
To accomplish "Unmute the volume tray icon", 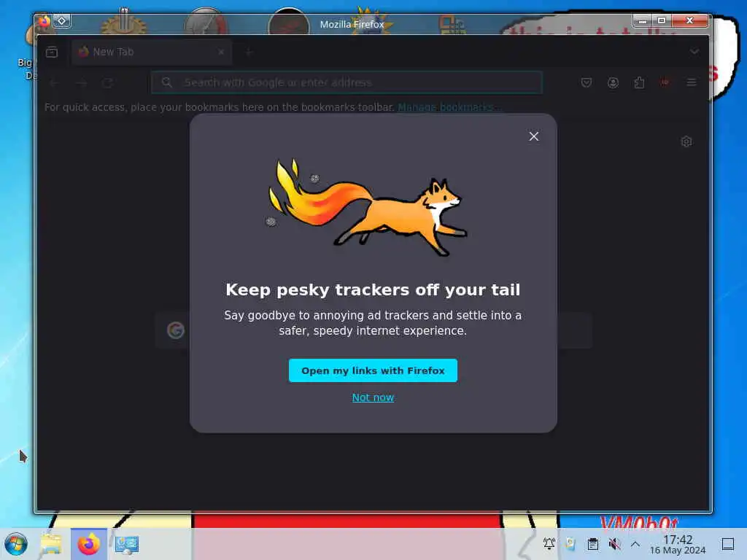I will (x=614, y=543).
